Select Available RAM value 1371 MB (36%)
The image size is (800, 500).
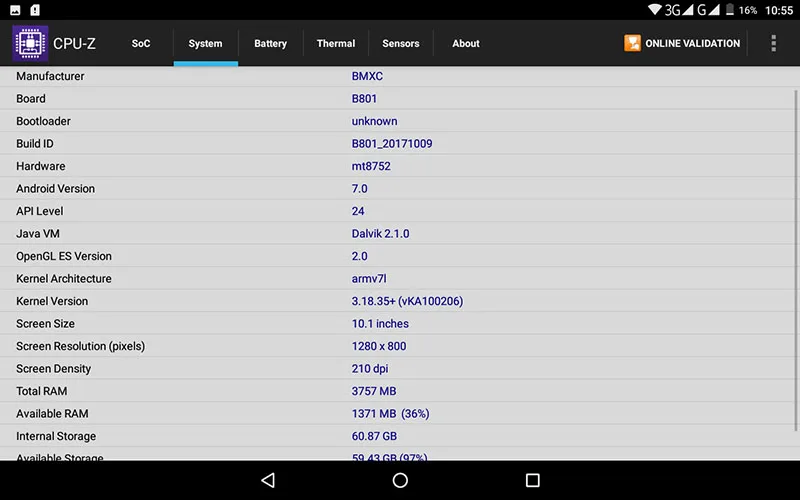point(390,413)
